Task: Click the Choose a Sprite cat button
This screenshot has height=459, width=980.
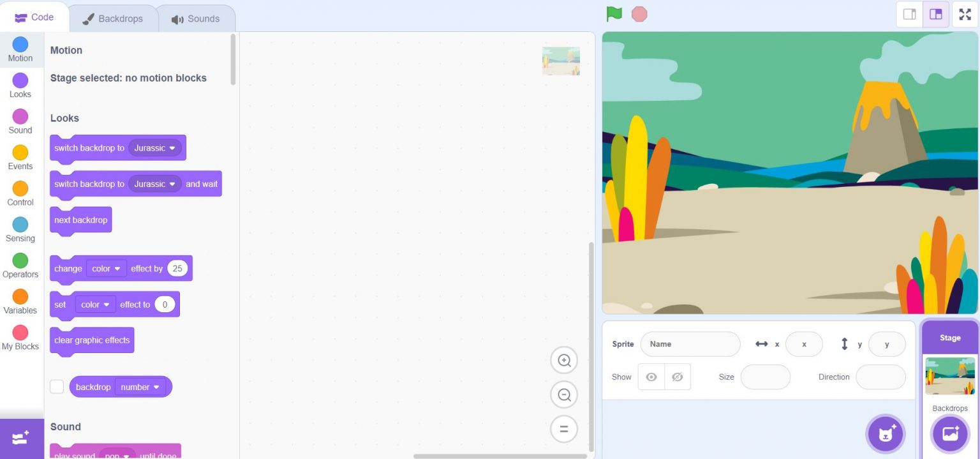Action: pos(885,434)
